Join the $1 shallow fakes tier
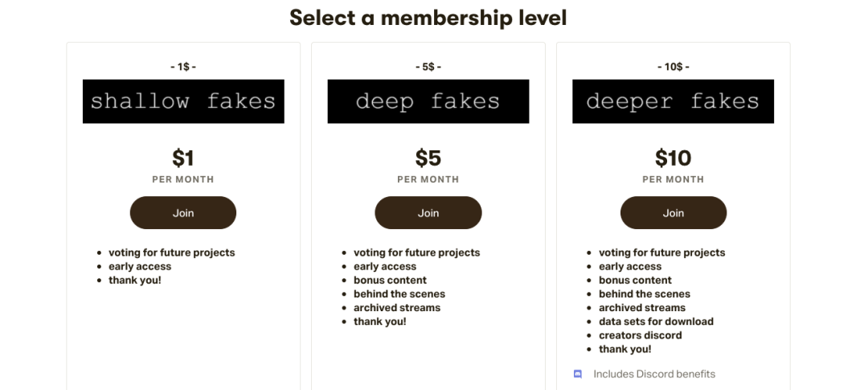The height and width of the screenshot is (390, 868). click(x=183, y=213)
